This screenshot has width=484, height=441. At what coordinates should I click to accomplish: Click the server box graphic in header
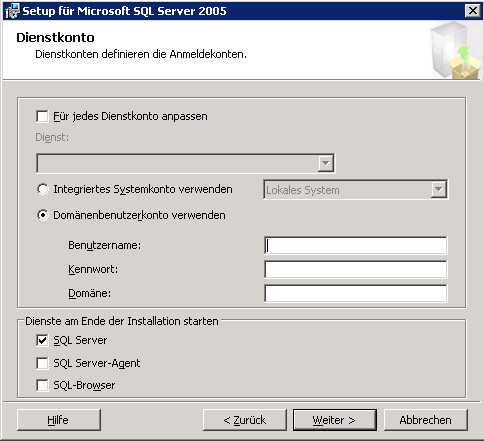tap(455, 51)
